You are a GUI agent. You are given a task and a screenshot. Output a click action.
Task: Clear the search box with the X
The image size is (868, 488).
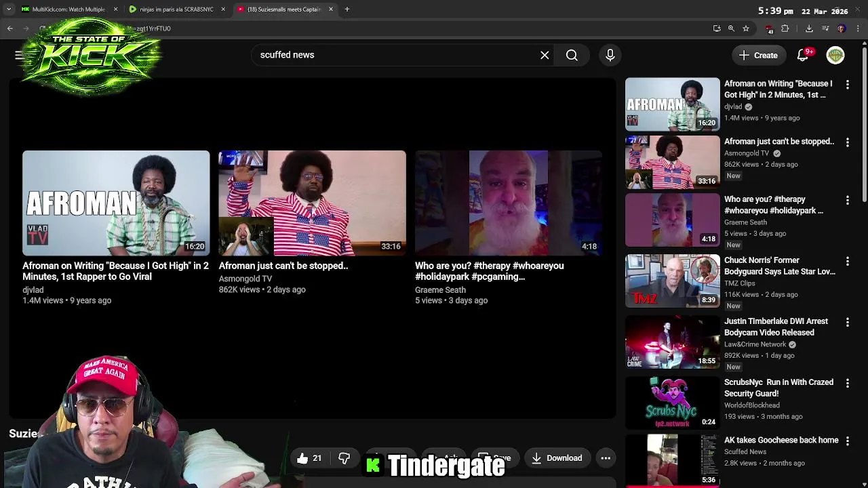[545, 55]
